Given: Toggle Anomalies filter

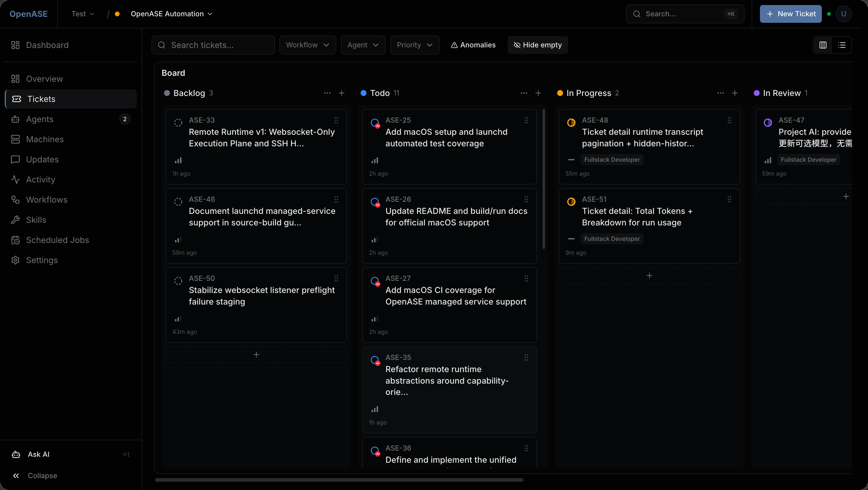Looking at the screenshot, I should [x=473, y=45].
